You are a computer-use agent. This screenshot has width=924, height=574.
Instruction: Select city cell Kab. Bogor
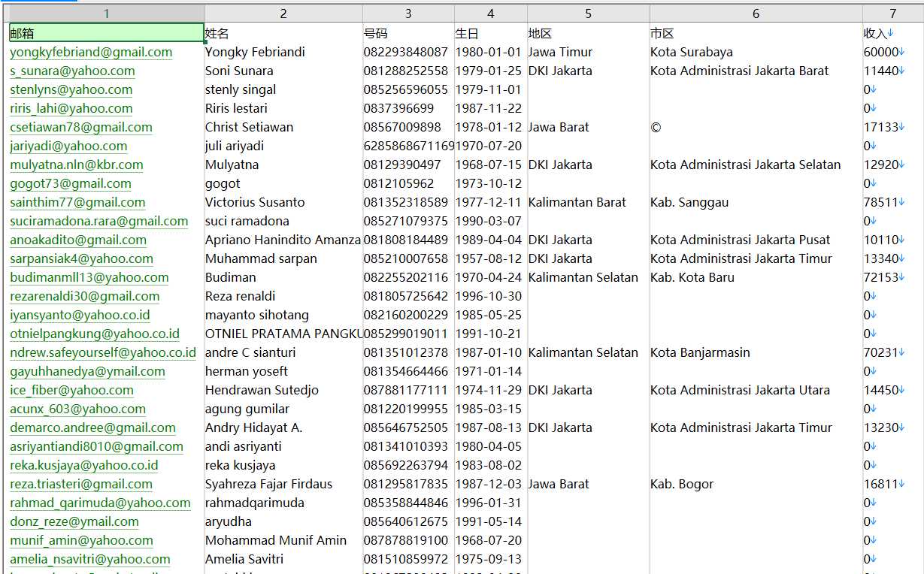pos(756,484)
